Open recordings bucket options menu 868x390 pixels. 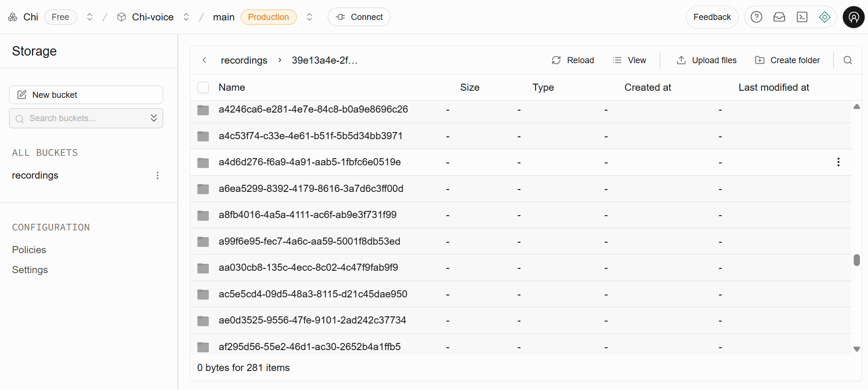coord(157,175)
